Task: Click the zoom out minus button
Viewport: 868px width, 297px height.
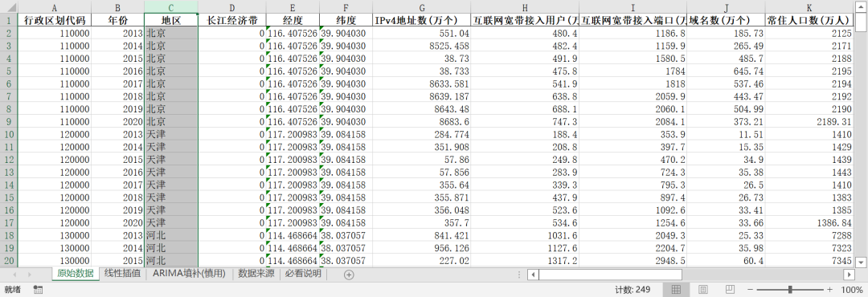Action: tap(751, 289)
